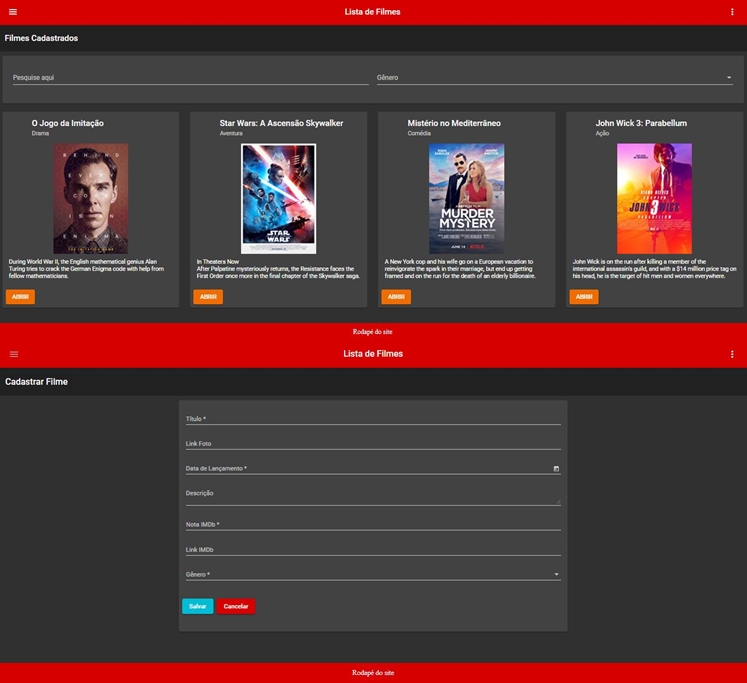
Task: Open the calendar picker for Data de Lançamento
Action: click(x=556, y=469)
